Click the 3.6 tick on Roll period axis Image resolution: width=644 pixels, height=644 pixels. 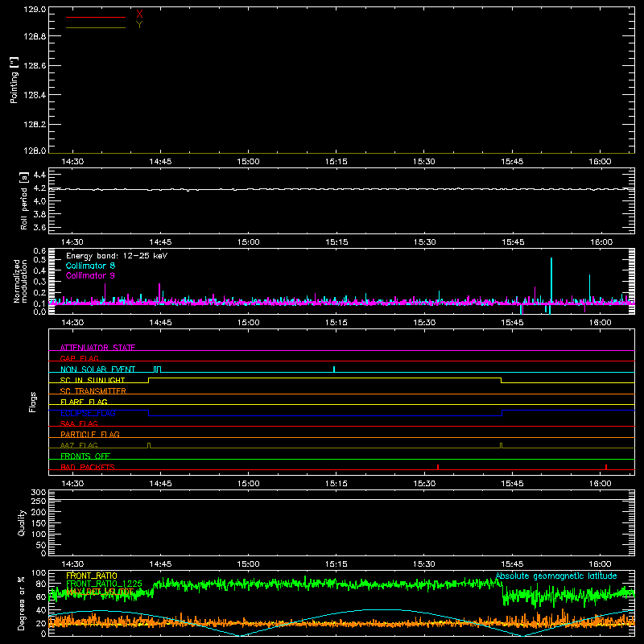pos(39,227)
